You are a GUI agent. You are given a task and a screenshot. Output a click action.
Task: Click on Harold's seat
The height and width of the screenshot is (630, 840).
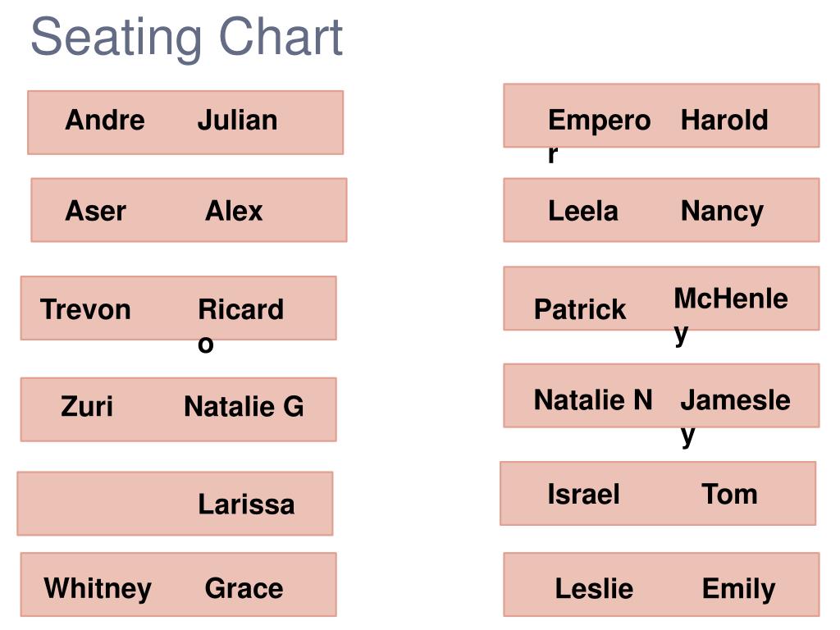(724, 120)
